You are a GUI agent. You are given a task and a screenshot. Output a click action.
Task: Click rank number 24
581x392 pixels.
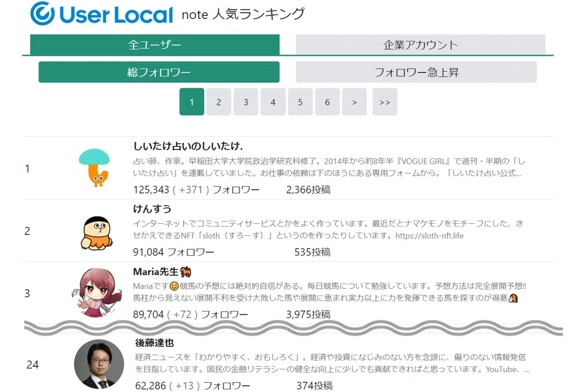tap(33, 365)
